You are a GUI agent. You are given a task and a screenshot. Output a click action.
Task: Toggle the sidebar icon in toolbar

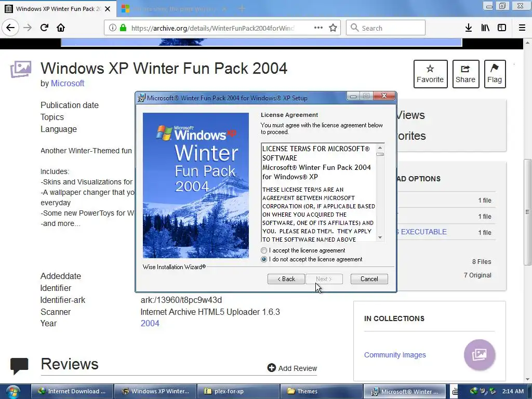[502, 28]
